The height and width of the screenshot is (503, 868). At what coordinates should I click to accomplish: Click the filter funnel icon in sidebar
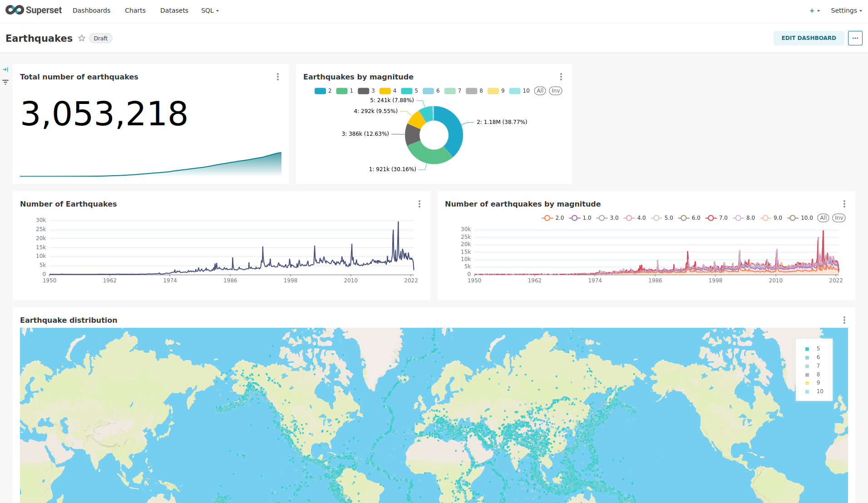5,82
